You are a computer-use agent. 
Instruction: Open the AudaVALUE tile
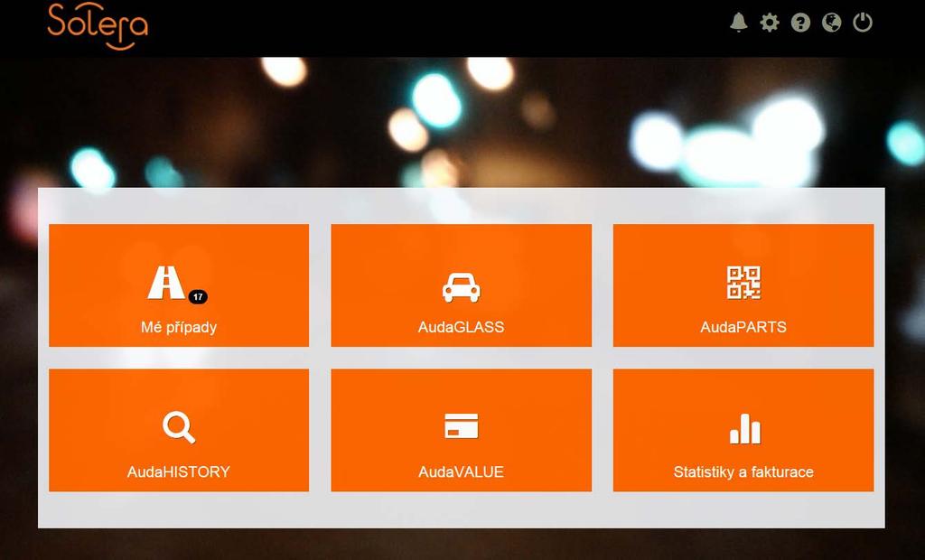[462, 430]
